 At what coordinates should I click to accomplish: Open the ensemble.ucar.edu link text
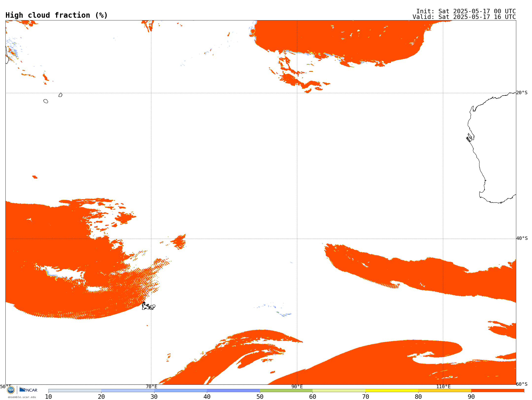22,397
